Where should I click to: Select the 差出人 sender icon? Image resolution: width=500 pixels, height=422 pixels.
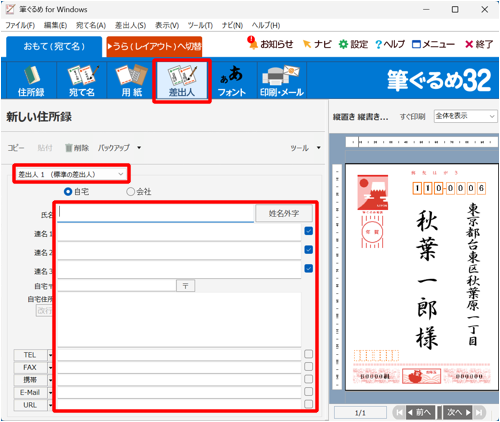(182, 80)
